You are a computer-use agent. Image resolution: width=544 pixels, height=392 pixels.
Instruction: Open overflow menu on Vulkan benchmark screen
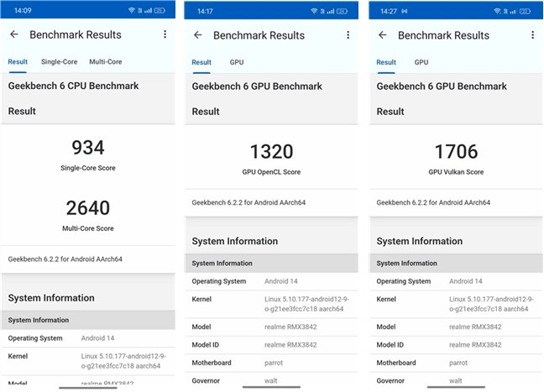click(533, 35)
